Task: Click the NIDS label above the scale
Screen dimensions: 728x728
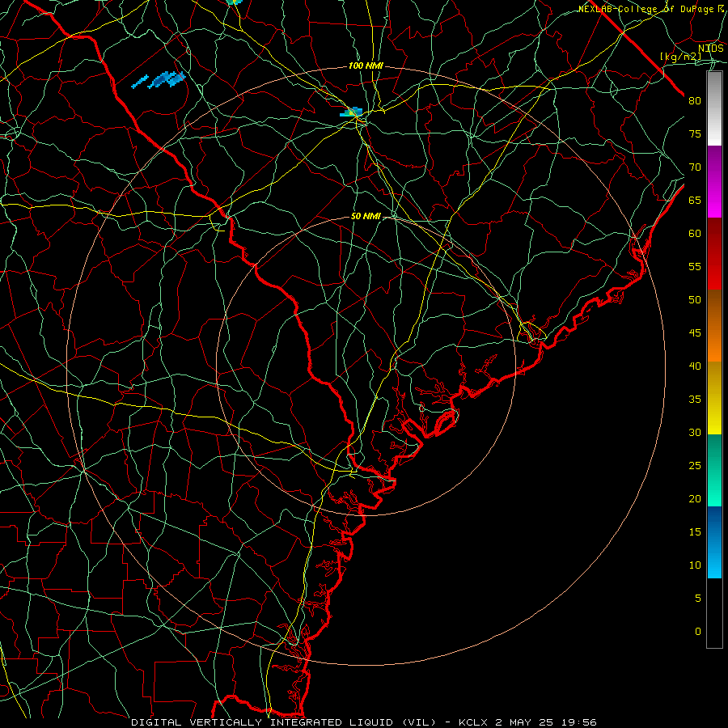Action: (x=710, y=49)
